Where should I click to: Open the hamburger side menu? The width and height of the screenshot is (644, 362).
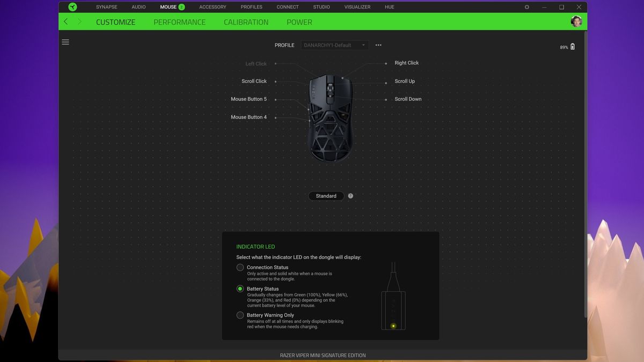65,42
